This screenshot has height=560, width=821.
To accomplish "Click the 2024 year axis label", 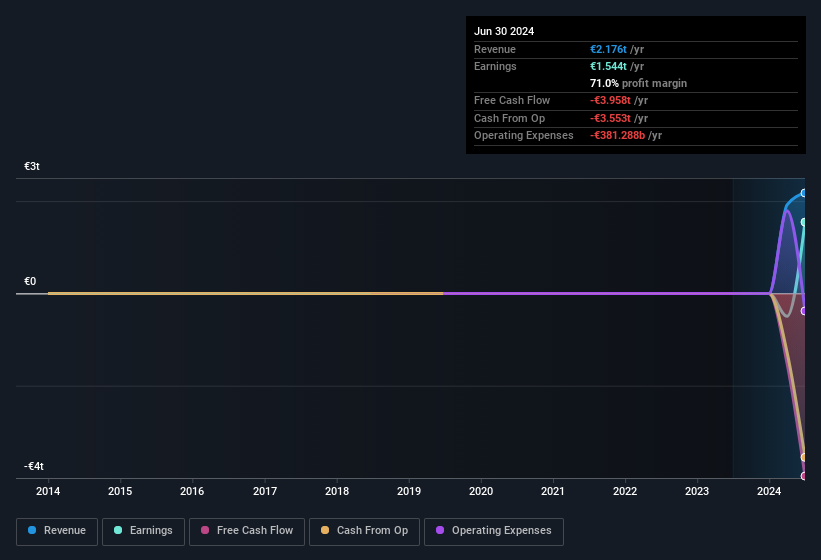I will pos(769,491).
